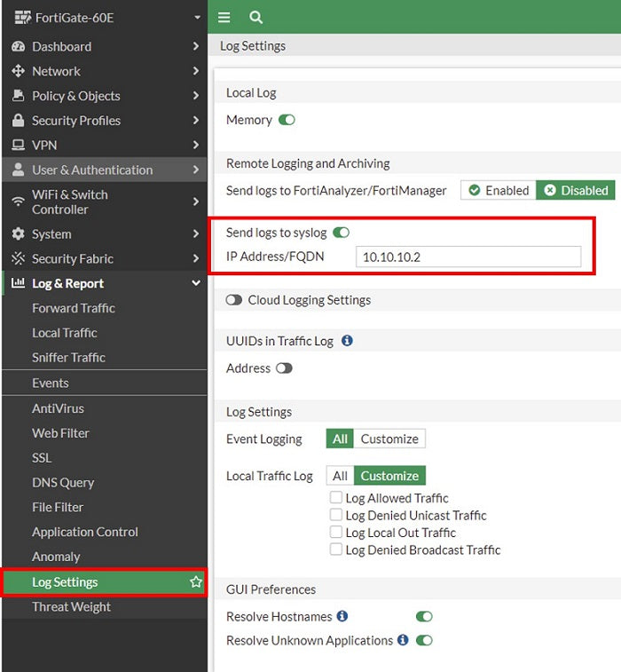Open File Filter log page

(x=58, y=507)
